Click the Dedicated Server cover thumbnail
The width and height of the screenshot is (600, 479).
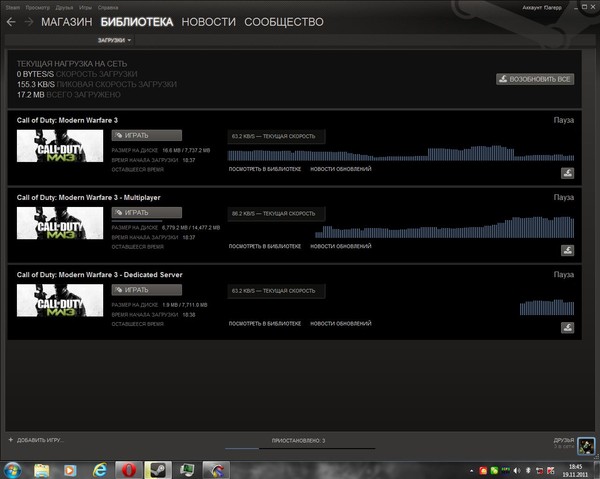point(60,300)
